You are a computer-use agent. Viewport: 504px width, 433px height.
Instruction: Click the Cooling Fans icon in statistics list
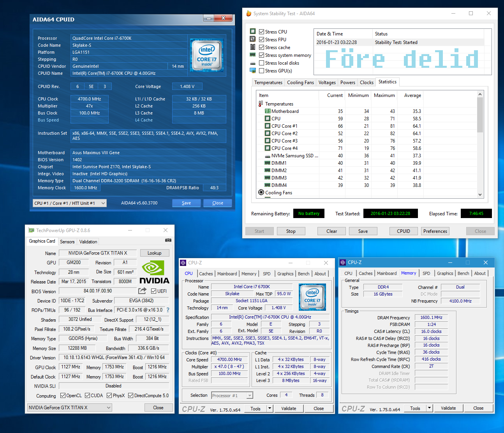point(261,192)
